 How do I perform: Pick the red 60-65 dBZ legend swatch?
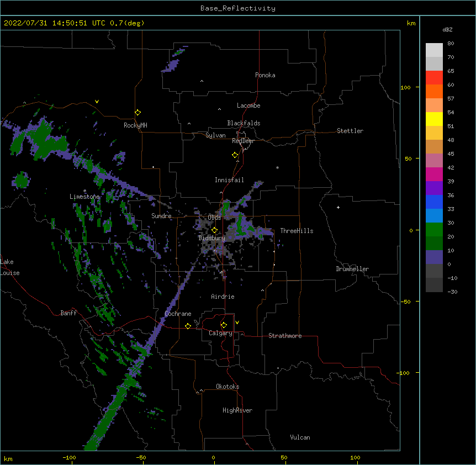tap(434, 78)
